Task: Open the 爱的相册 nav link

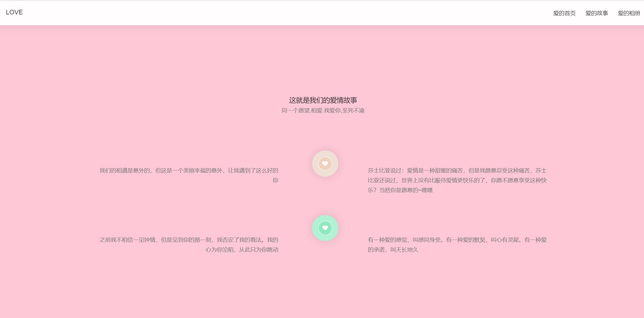Action: click(x=629, y=13)
